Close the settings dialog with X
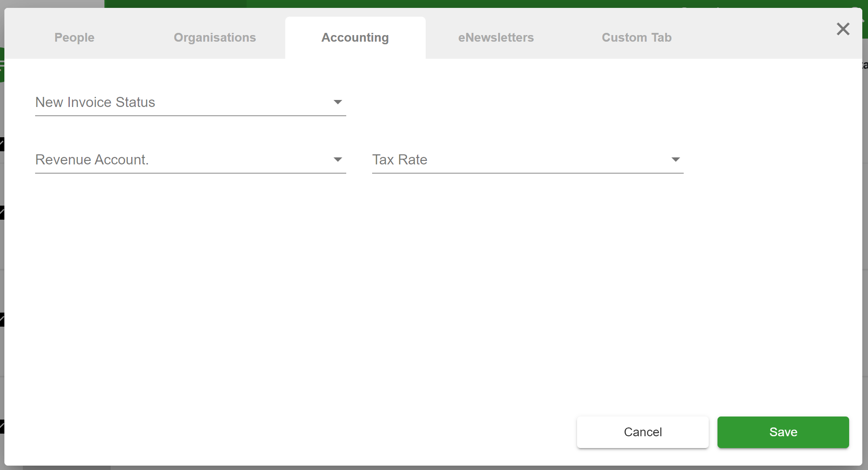Image resolution: width=868 pixels, height=470 pixels. coord(843,29)
